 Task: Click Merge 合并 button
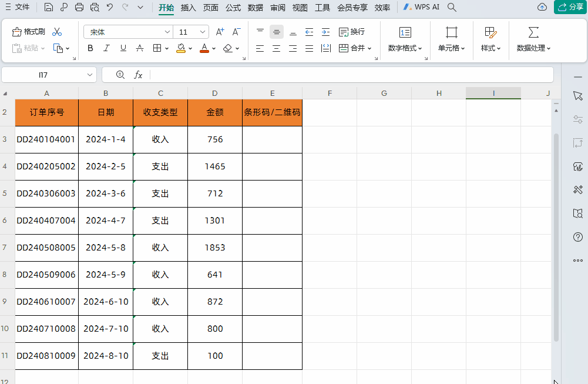[351, 48]
